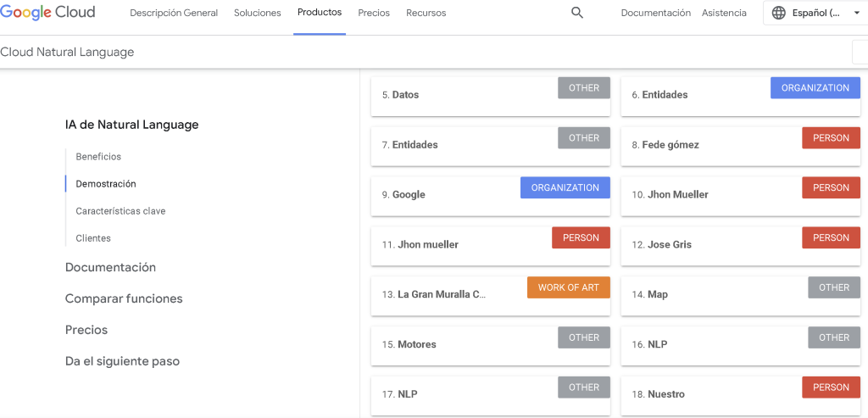Open the Documentación header link
This screenshot has width=868, height=418.
coord(655,13)
